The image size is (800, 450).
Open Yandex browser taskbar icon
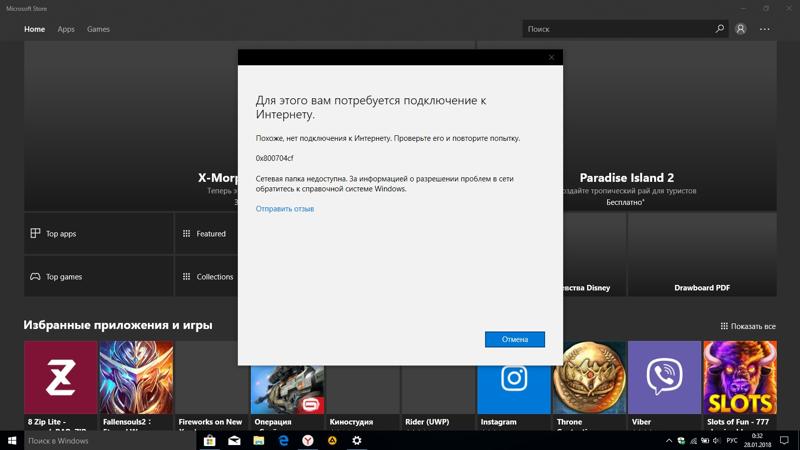tap(308, 440)
